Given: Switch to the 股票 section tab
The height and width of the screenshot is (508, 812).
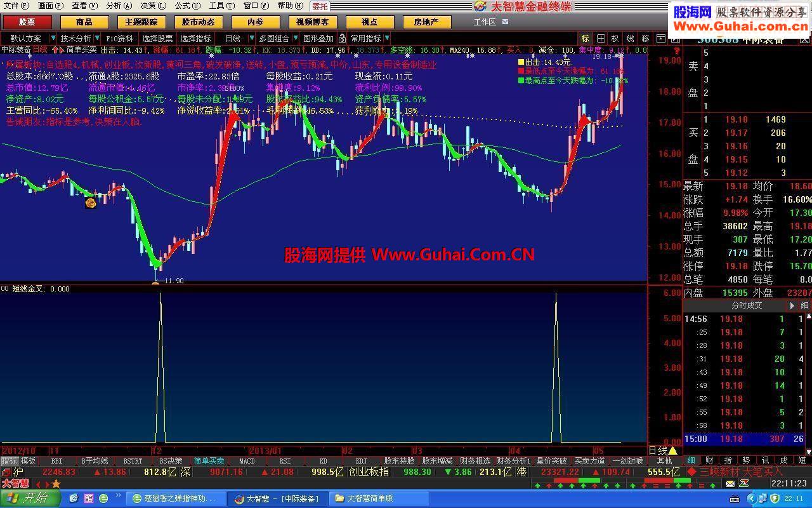Looking at the screenshot, I should [27, 22].
